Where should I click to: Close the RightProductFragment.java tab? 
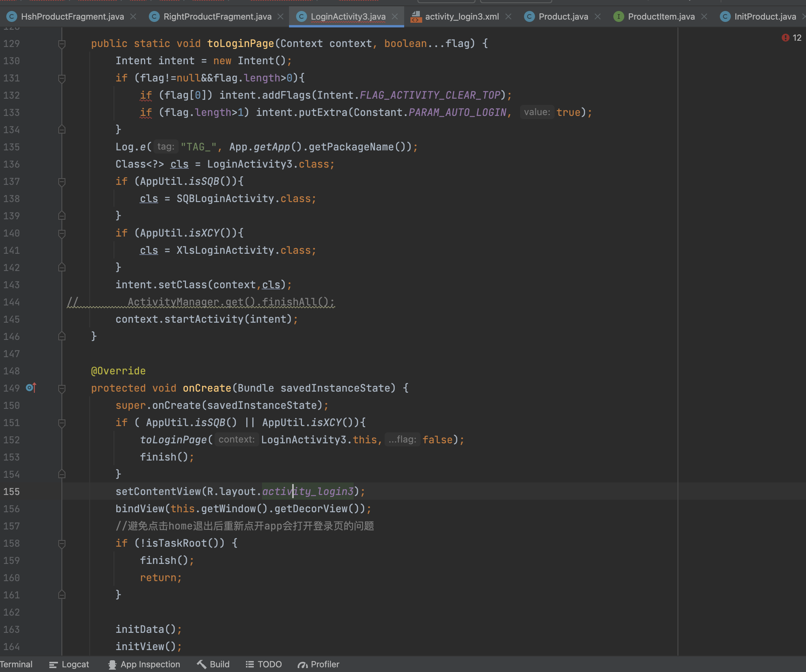(x=280, y=16)
